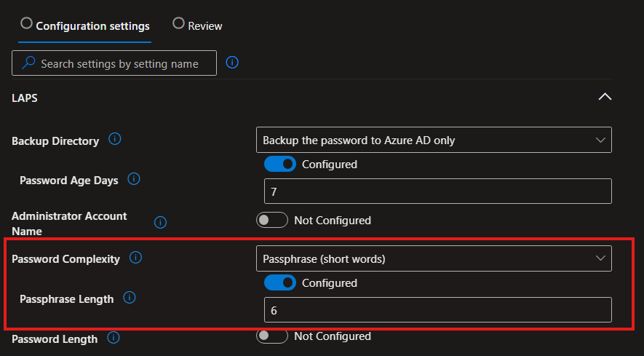Open the Backup Directory dropdown

434,140
